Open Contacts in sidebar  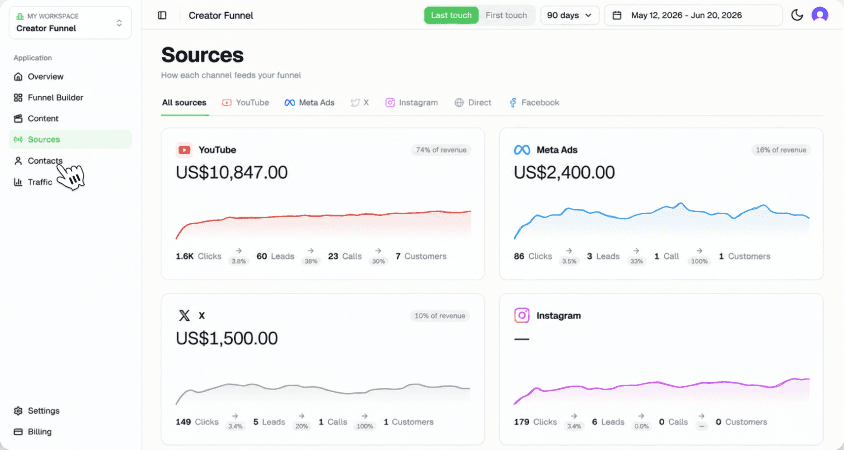pyautogui.click(x=70, y=160)
